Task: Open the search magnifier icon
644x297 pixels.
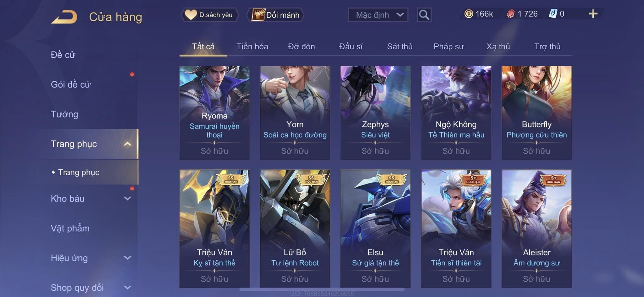Action: 424,15
